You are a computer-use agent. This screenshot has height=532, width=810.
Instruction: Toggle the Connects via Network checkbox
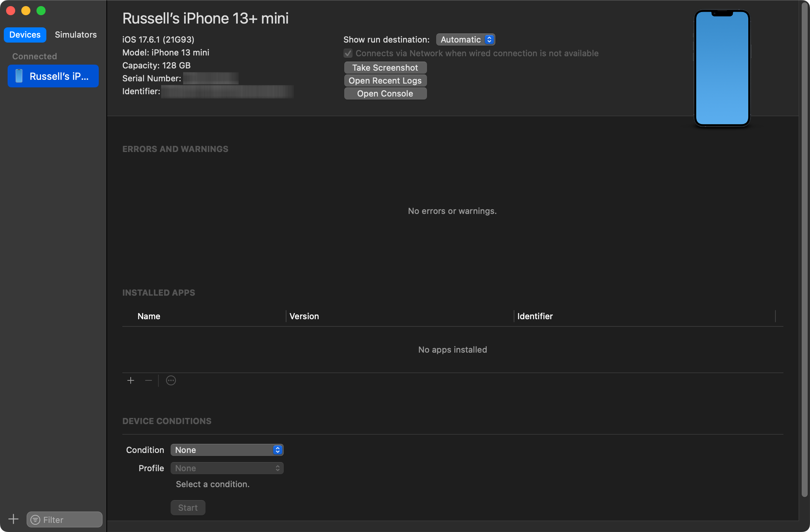pos(348,53)
